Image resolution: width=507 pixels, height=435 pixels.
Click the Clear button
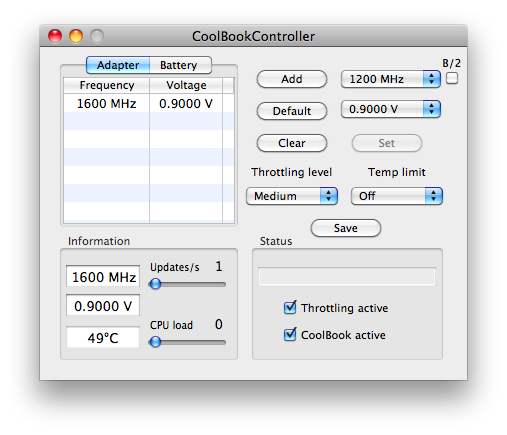tap(292, 143)
